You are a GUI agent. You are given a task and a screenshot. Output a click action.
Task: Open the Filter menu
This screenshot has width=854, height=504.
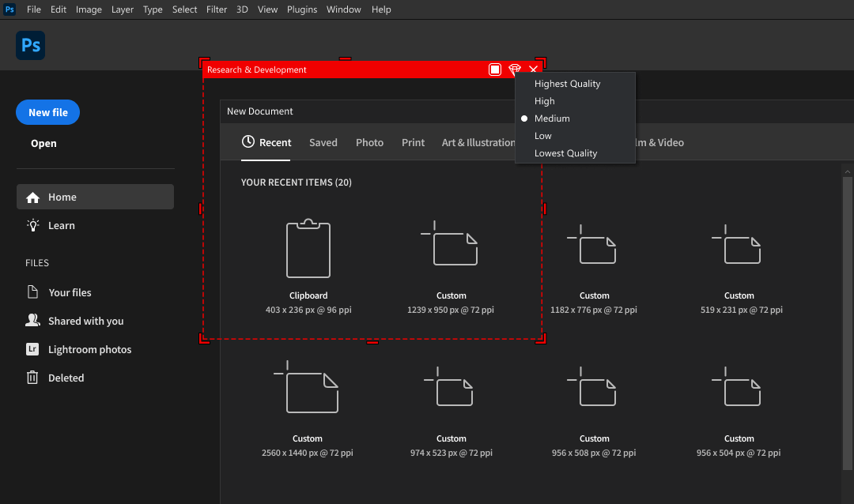[x=217, y=9]
